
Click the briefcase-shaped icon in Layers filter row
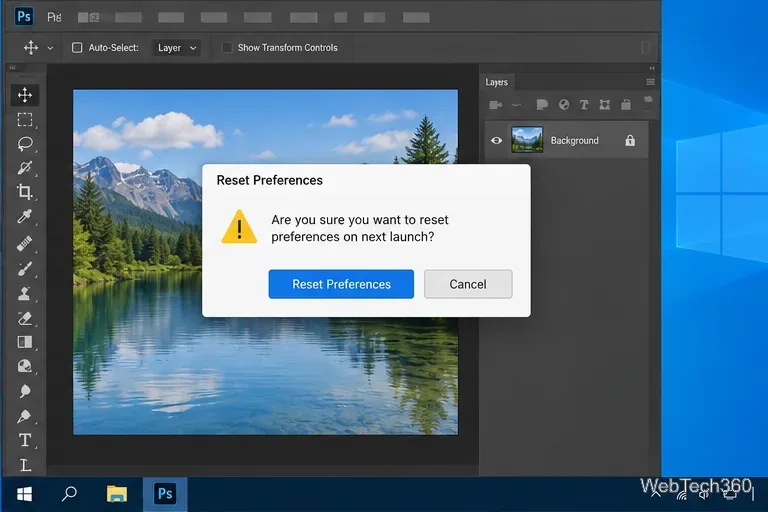626,104
